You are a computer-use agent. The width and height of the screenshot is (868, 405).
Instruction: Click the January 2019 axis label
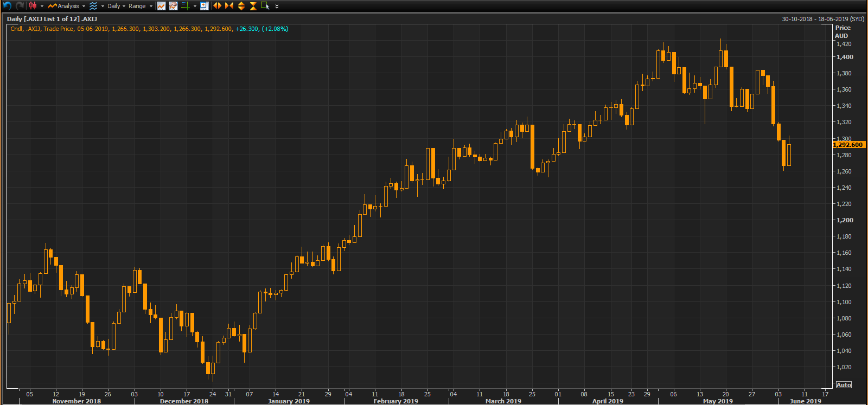click(x=289, y=401)
